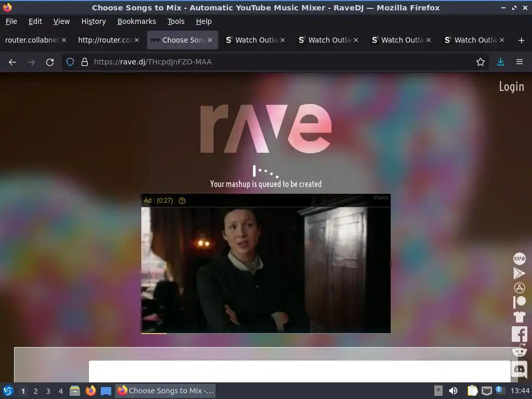Show site security padlock info

85,62
